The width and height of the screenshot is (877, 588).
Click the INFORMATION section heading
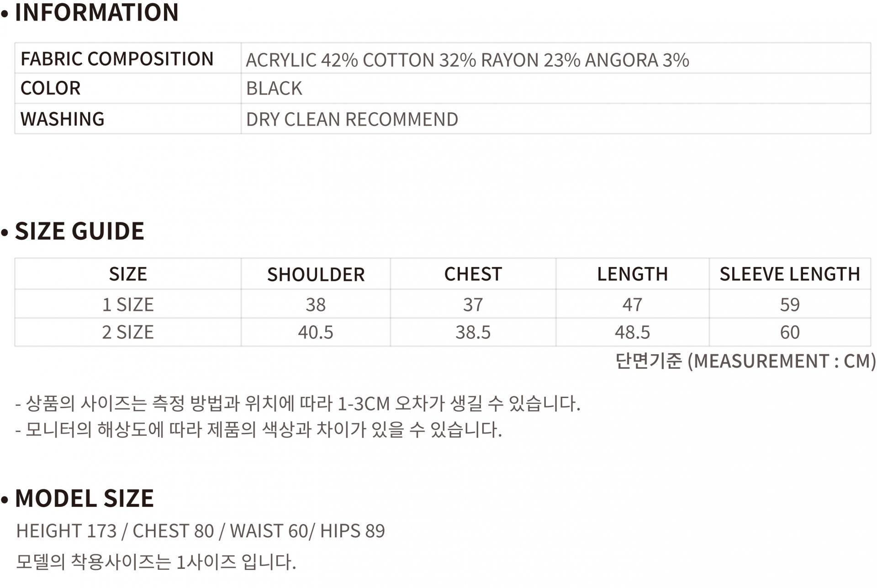click(x=96, y=12)
